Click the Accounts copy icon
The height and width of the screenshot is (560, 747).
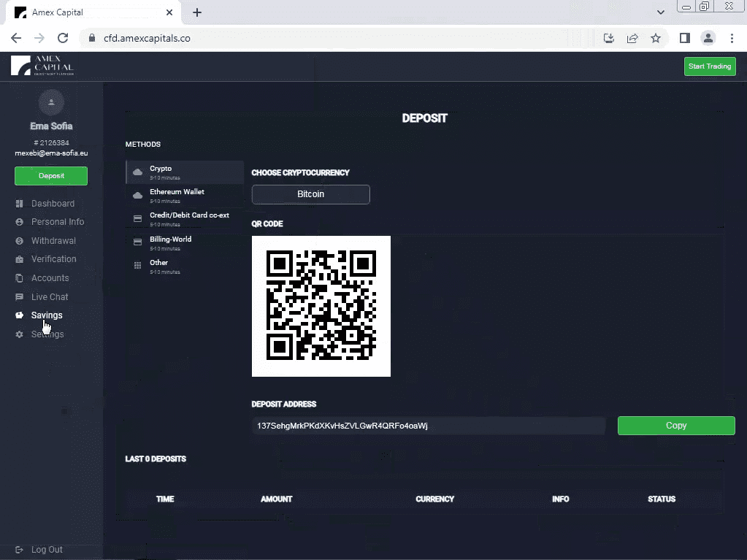click(x=20, y=278)
